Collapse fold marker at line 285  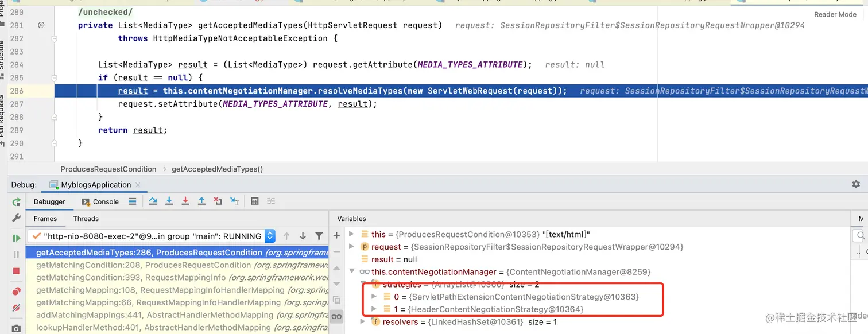[x=55, y=77]
